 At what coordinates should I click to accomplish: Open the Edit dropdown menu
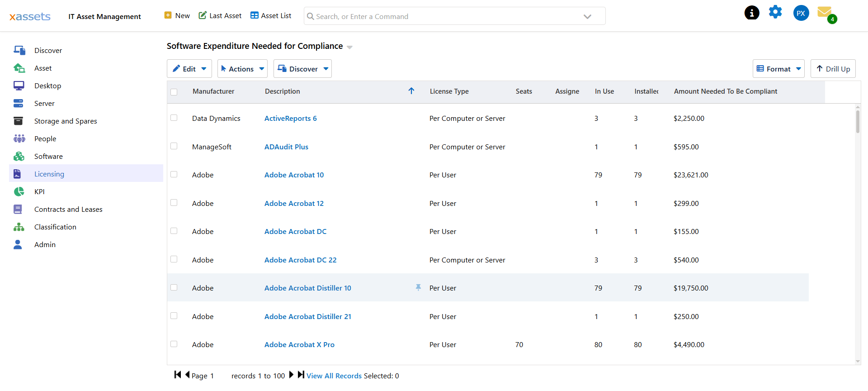click(189, 69)
